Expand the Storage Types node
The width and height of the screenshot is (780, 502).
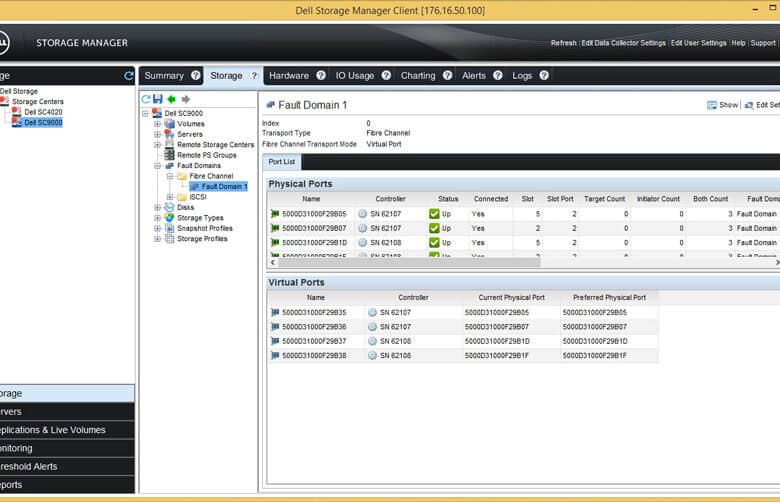point(157,218)
